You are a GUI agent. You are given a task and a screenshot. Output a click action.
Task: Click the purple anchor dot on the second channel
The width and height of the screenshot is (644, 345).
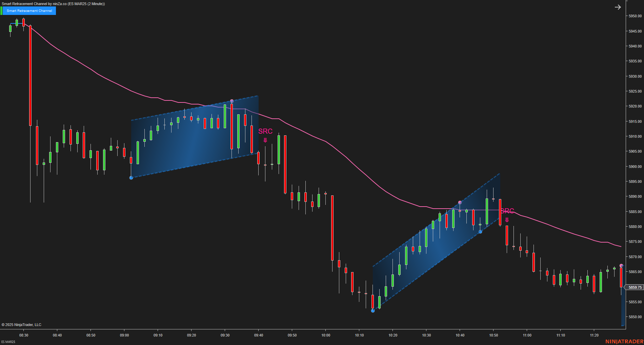coord(460,202)
